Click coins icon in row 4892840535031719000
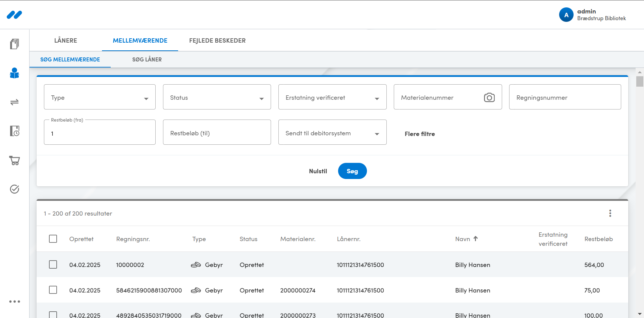The width and height of the screenshot is (644, 318). coord(196,315)
